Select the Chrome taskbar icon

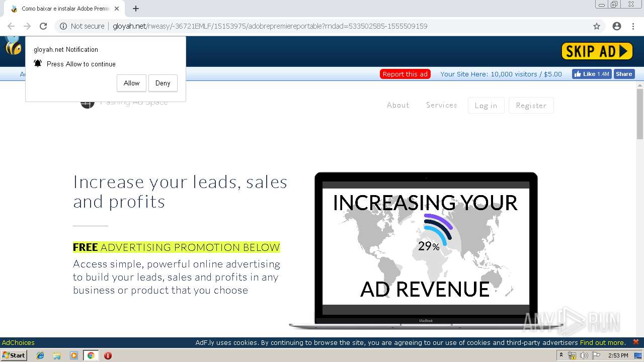pyautogui.click(x=91, y=355)
